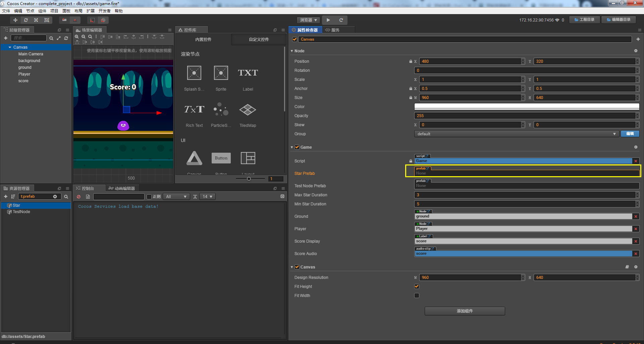Open the node Color swatch

click(x=527, y=107)
